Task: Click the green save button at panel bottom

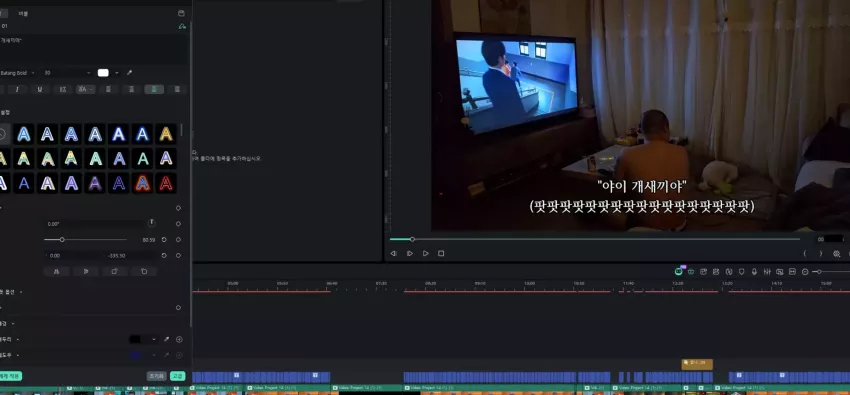Action: pyautogui.click(x=177, y=376)
